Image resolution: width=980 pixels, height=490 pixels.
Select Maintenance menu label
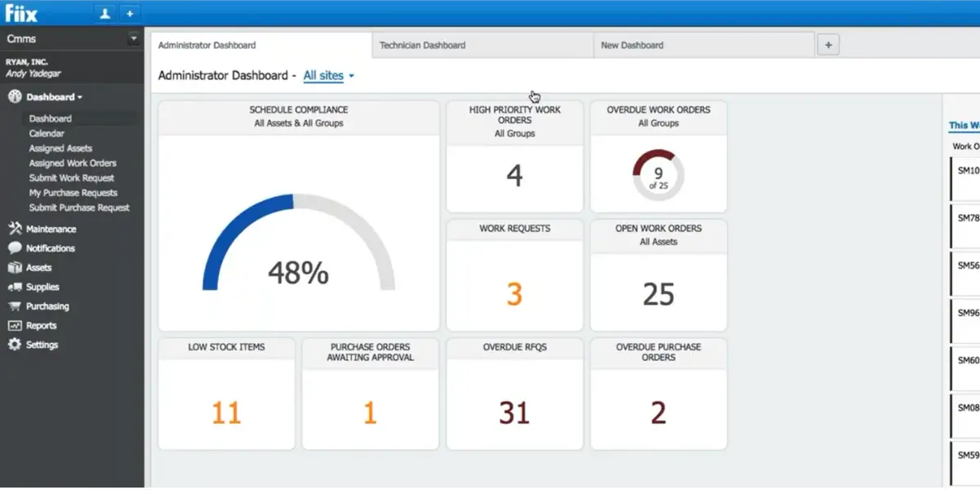[x=51, y=229]
